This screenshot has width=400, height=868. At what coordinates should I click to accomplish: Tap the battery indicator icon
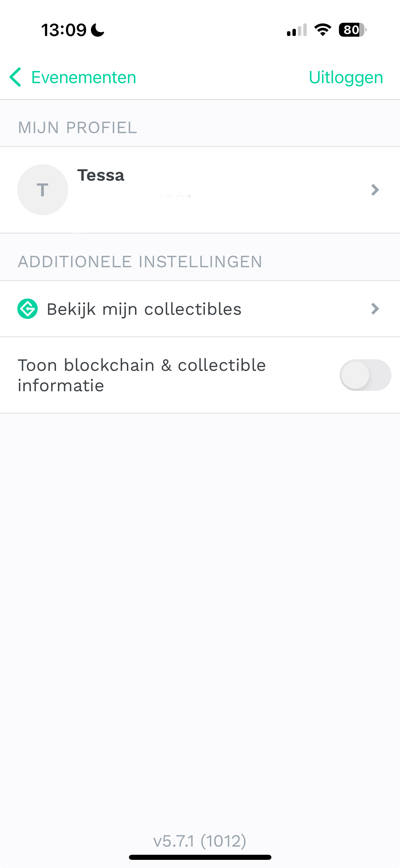click(x=353, y=30)
